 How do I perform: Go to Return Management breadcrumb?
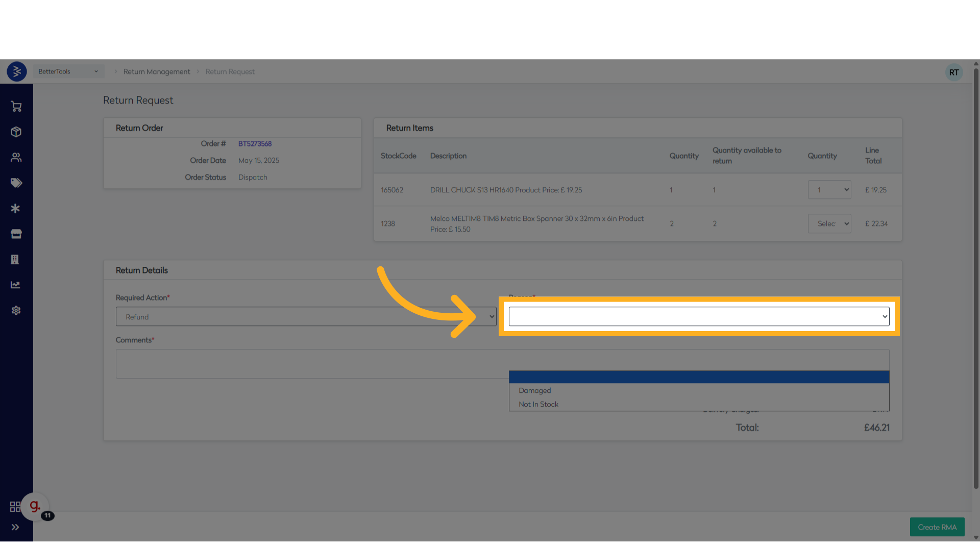tap(157, 72)
